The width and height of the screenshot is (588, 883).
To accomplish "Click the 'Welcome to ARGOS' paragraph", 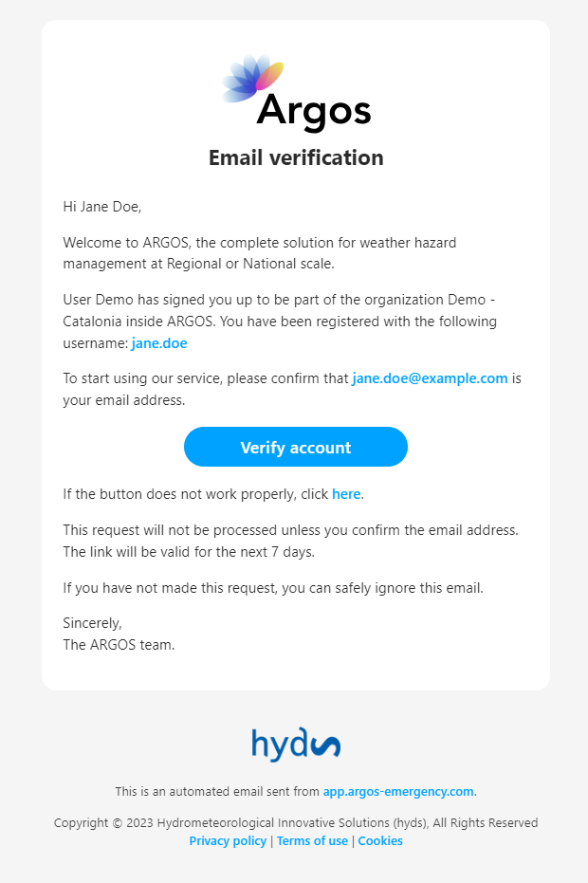I will [260, 253].
